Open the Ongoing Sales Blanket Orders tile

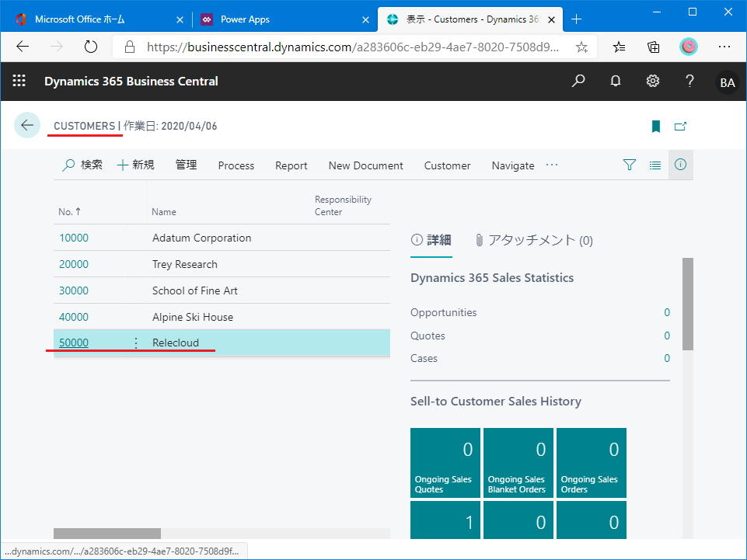tap(518, 463)
